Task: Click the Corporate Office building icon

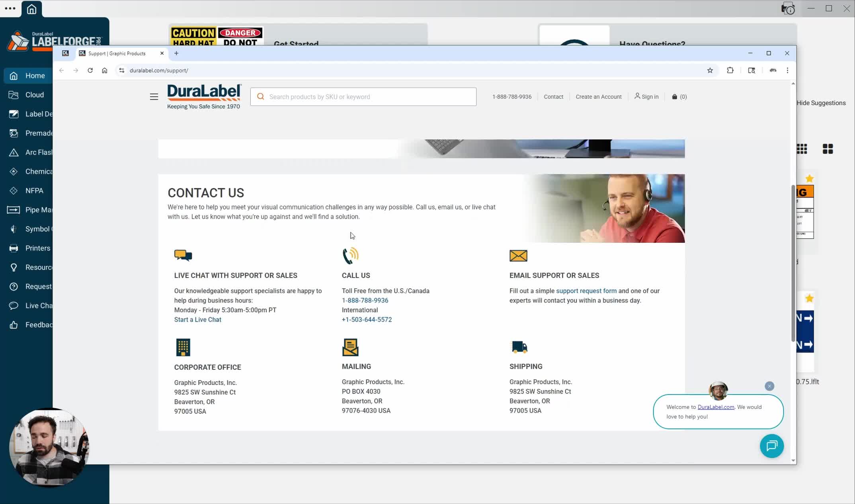Action: pyautogui.click(x=183, y=348)
